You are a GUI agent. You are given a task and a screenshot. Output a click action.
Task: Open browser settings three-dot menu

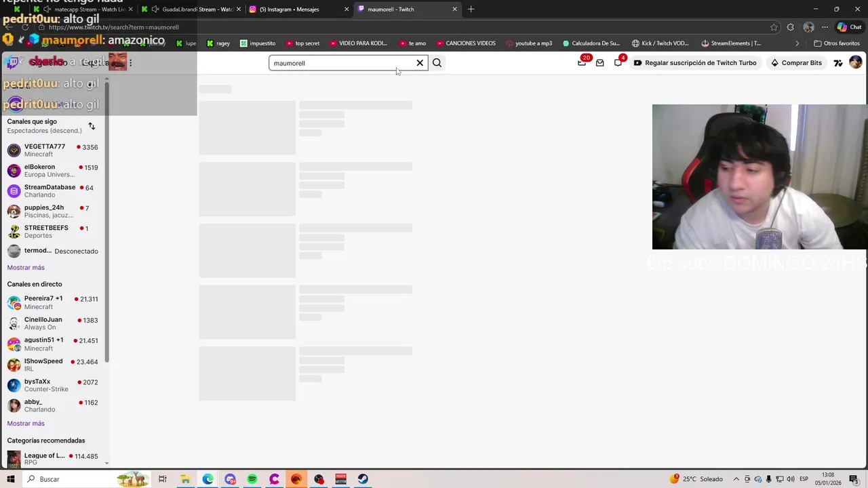click(825, 27)
